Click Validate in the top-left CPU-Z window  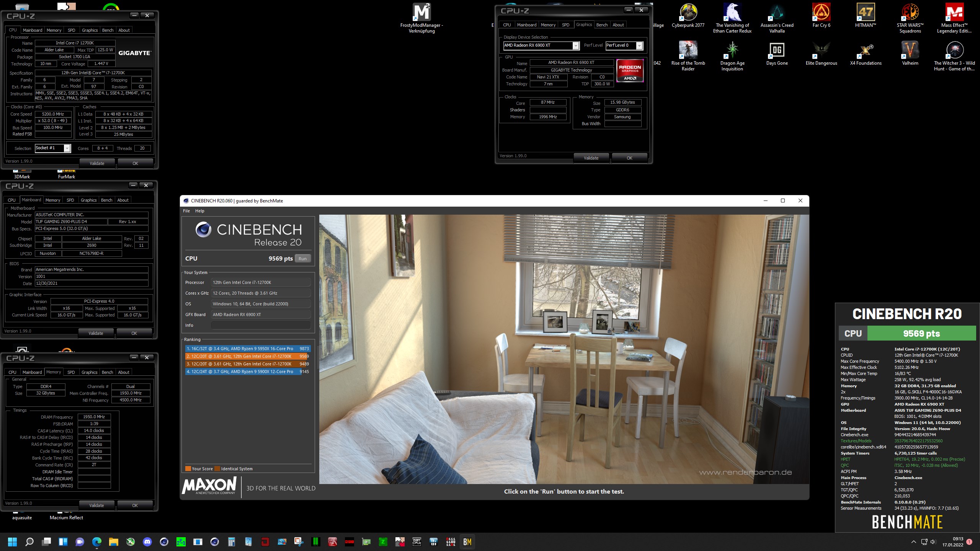click(x=97, y=163)
